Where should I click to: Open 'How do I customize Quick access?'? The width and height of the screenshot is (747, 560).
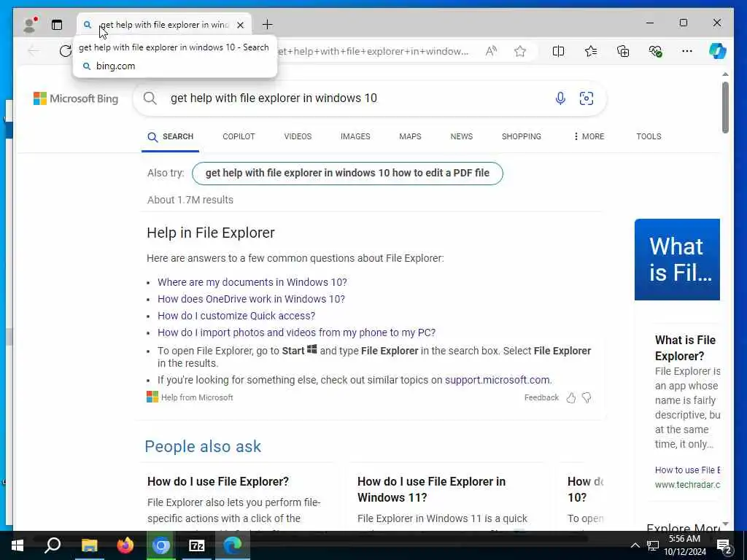[x=236, y=316]
